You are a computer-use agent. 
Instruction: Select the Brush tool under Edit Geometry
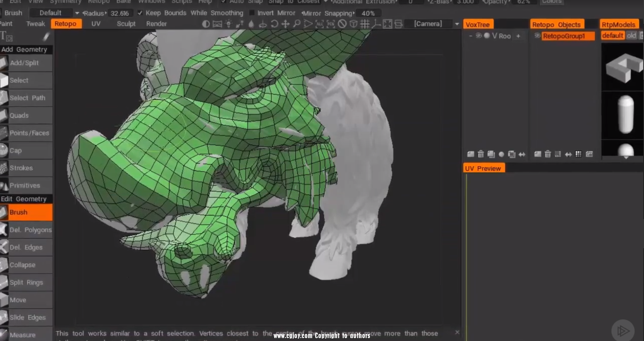coord(26,212)
